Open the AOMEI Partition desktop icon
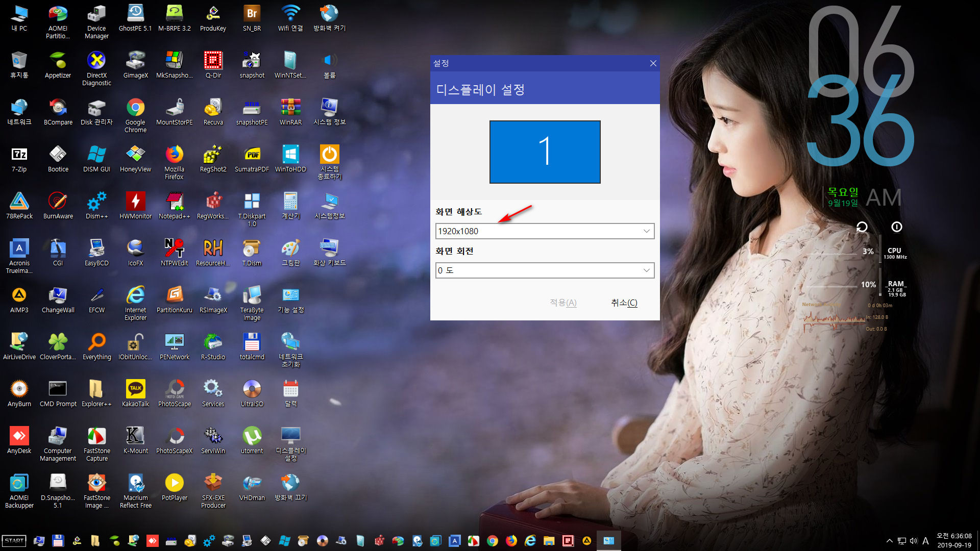Screen dimensions: 980x551 [x=58, y=21]
